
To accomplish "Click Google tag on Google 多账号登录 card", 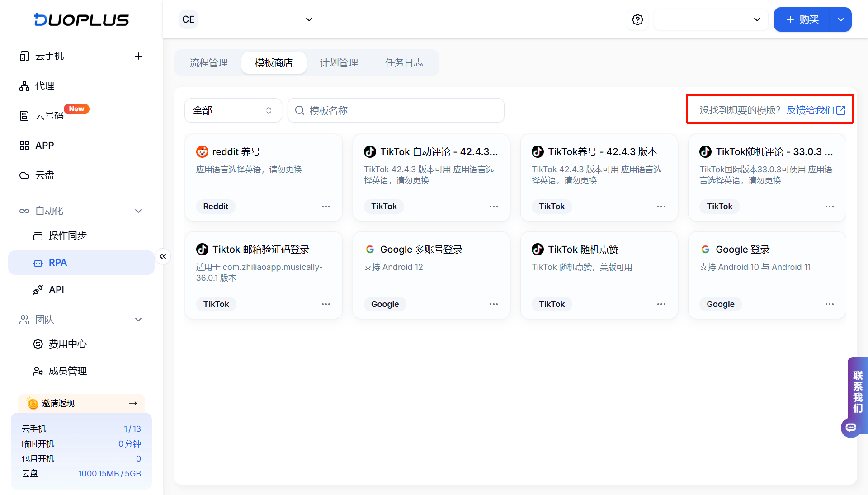I will pos(385,304).
